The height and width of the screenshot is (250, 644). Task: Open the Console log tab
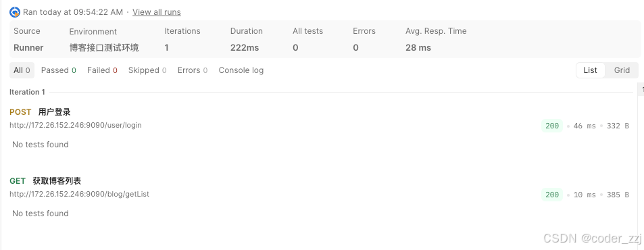[241, 70]
